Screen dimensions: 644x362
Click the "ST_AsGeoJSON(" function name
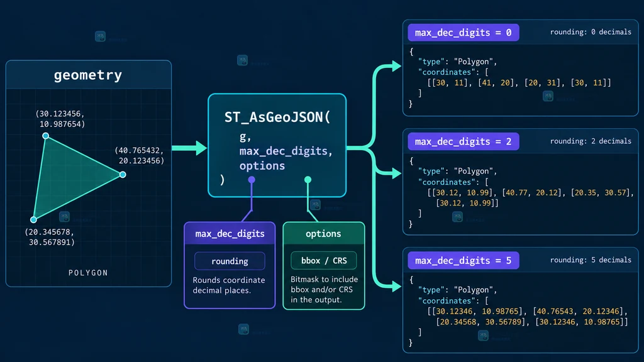click(x=277, y=118)
